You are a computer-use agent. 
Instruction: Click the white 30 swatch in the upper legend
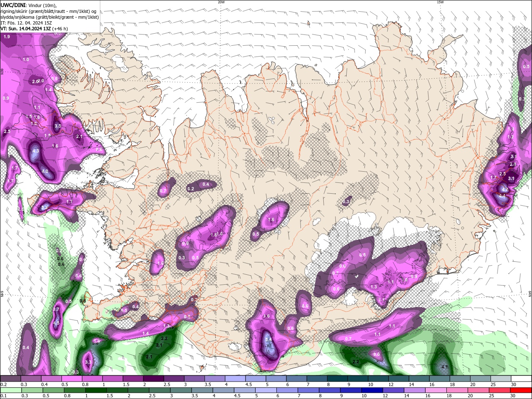521,379
